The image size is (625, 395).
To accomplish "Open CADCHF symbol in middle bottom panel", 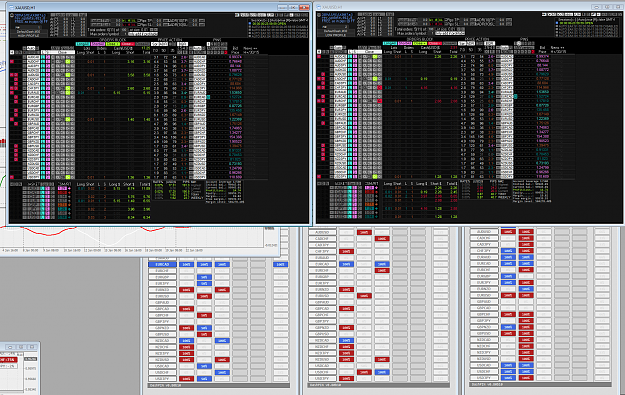I will pyautogui.click(x=322, y=238).
